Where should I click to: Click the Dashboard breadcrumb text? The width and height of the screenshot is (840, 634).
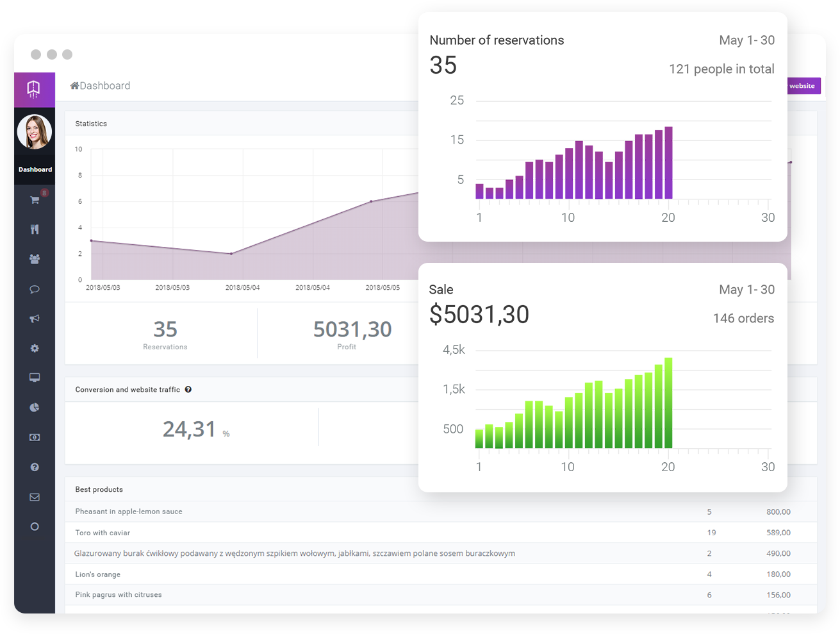(x=105, y=86)
